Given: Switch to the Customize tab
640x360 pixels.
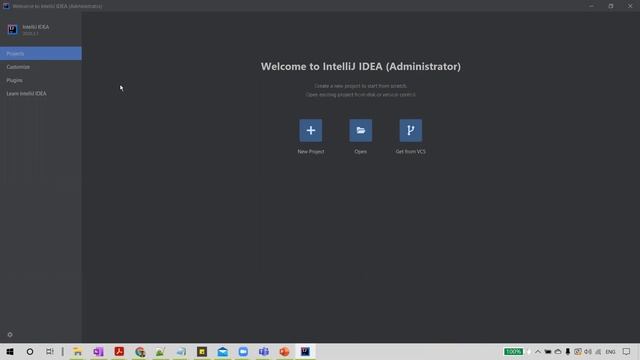Looking at the screenshot, I should [x=41, y=67].
